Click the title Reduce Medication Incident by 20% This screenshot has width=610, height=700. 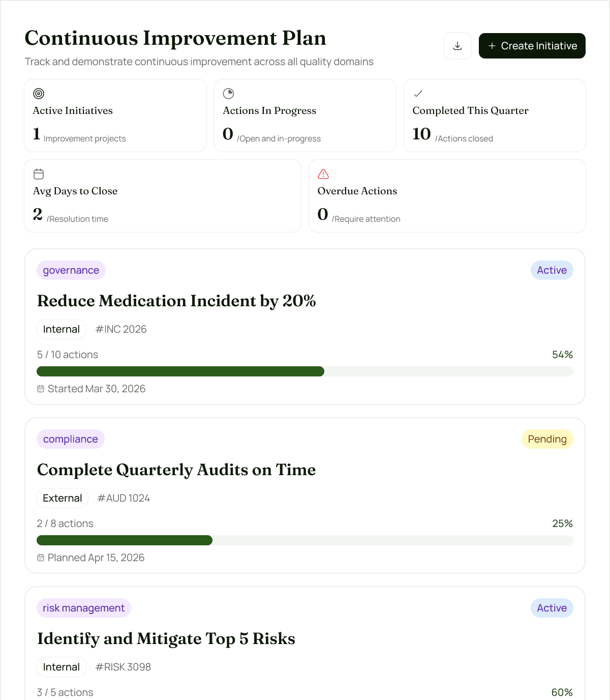tap(176, 301)
